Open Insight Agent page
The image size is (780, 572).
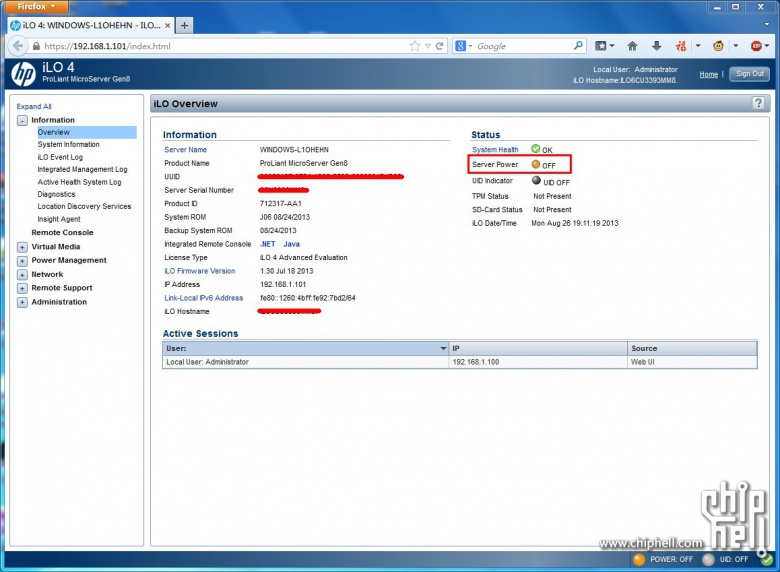pyautogui.click(x=59, y=219)
